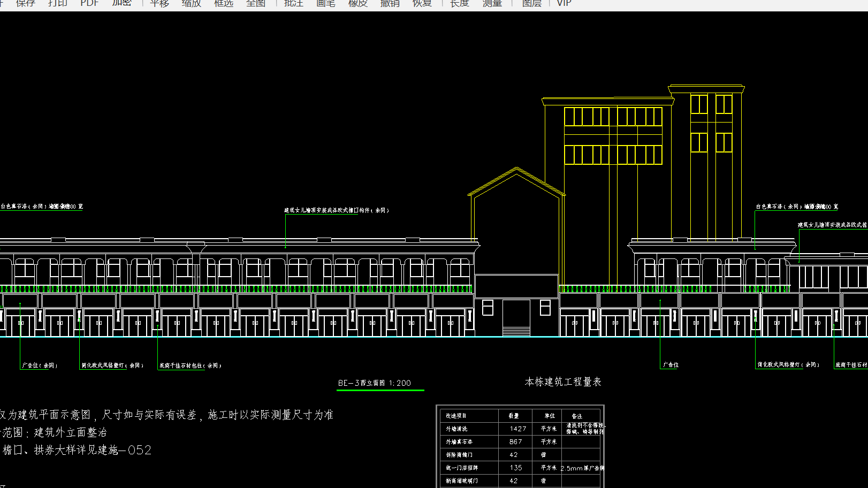Click the drawing title 'BE-3西立面图 1:200'

coord(375,383)
